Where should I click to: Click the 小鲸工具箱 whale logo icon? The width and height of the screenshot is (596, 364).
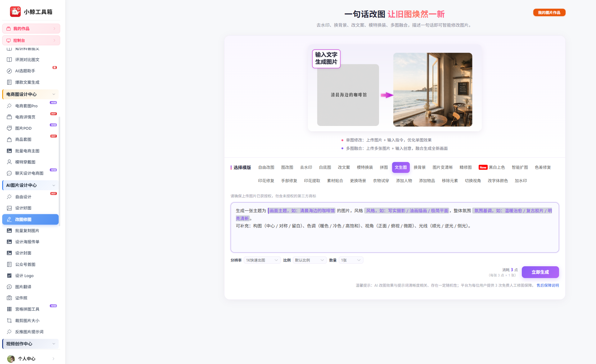coord(15,12)
